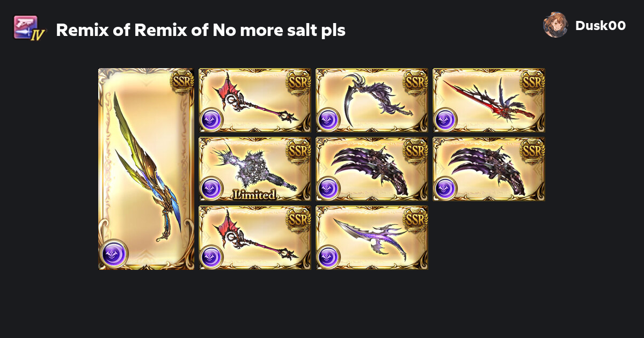Click the Dusk00 username
Viewport: 644px width, 338px height.
[x=600, y=25]
